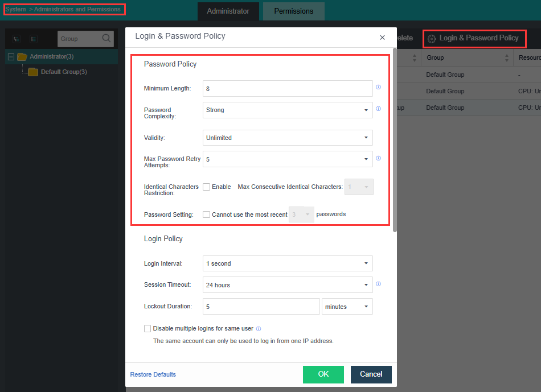This screenshot has width=541, height=392.
Task: Select the Administrator tab
Action: coord(228,11)
